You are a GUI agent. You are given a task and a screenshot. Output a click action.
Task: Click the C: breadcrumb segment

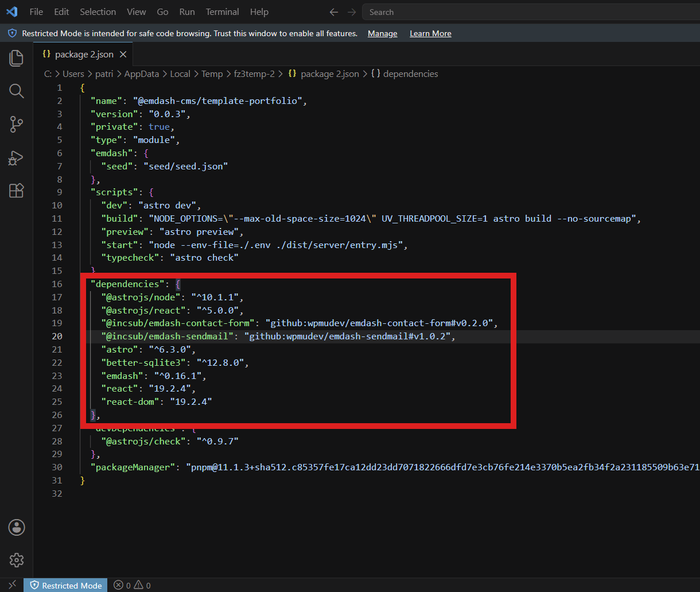tap(48, 74)
